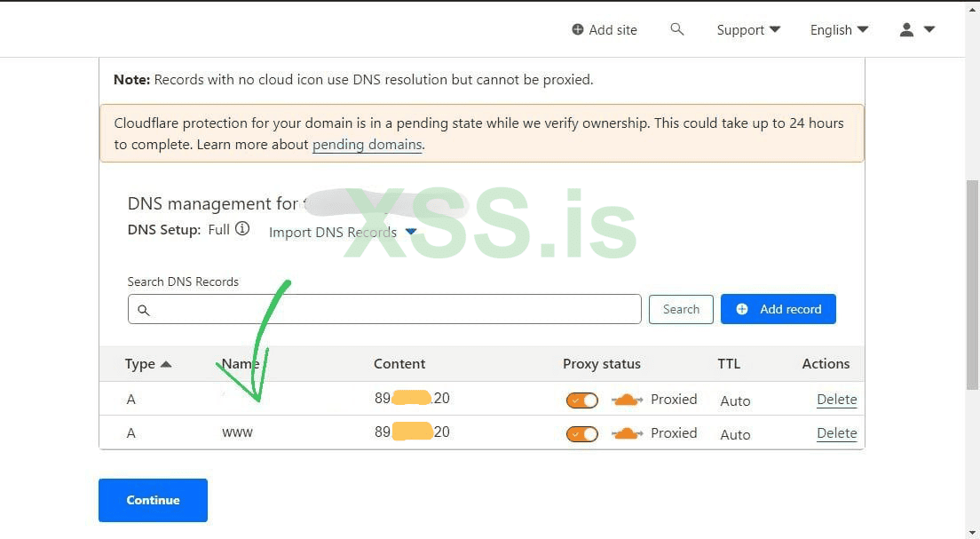
Task: Click plus icon on Add record button
Action: tap(742, 309)
